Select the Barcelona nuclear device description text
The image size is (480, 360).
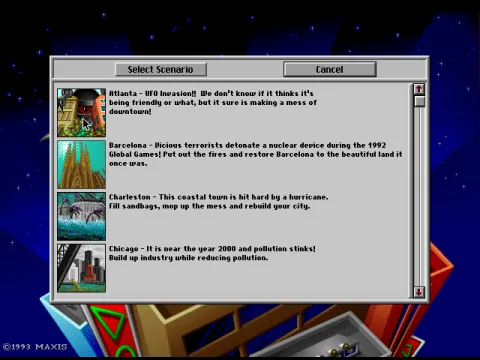pyautogui.click(x=255, y=154)
